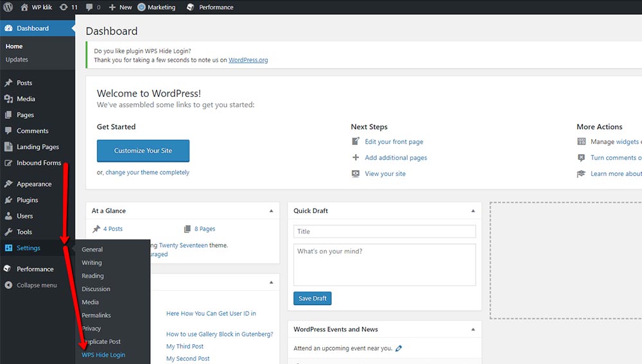Open Privacy settings submenu item
Viewport: 642px width, 364px height.
click(91, 329)
